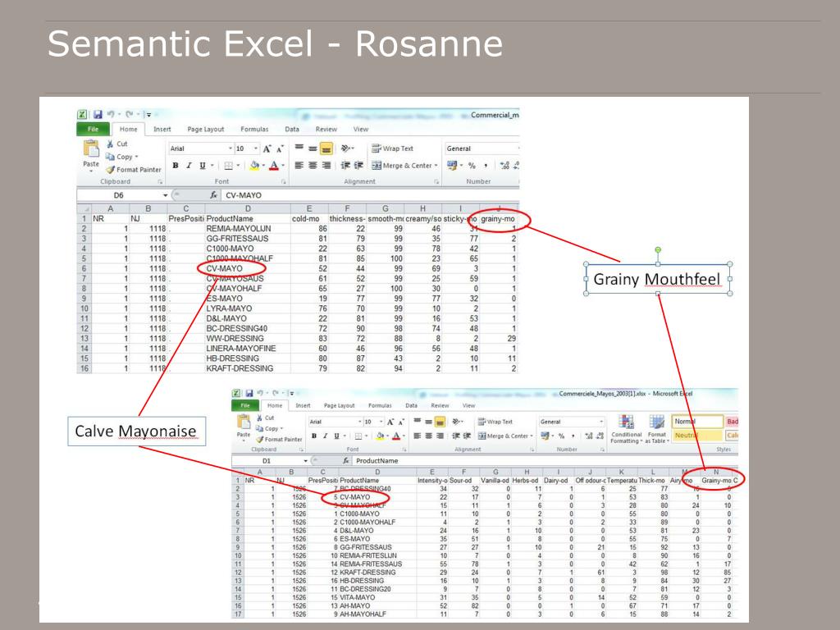Screen dimensions: 840x630
Task: Click formula bar showing CV-MAYO
Action: point(372,195)
